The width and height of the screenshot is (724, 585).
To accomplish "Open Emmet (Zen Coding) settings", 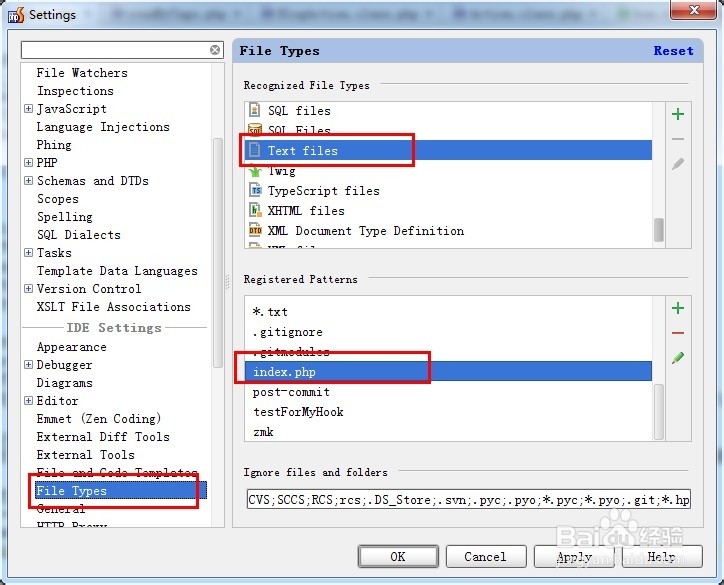I will [x=99, y=419].
